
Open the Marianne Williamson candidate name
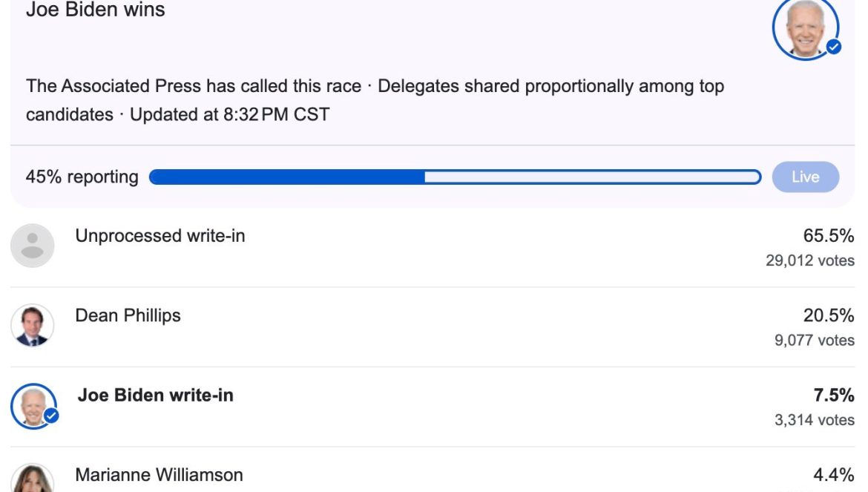point(159,475)
